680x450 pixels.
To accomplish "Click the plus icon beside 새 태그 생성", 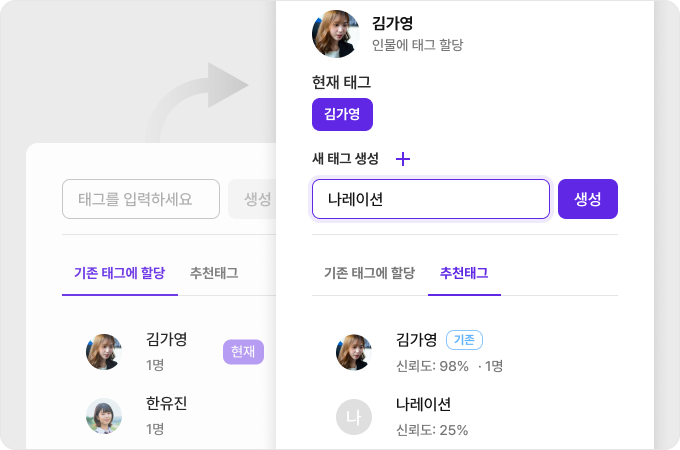I will click(x=403, y=159).
